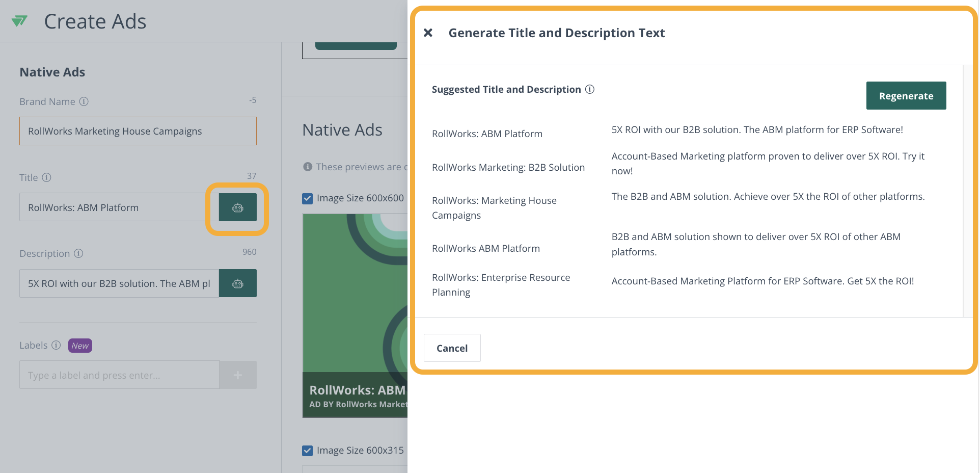980x473 pixels.
Task: Click the panel's vertical scrollbar
Action: 967,191
